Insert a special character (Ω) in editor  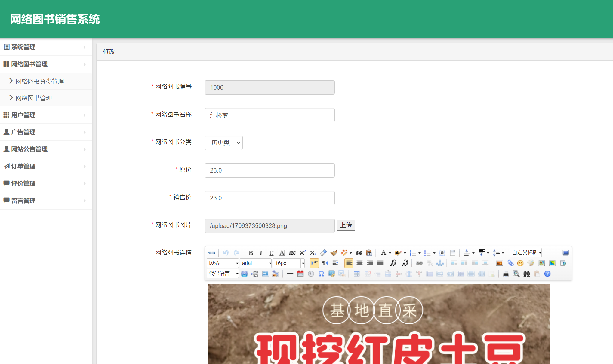321,274
